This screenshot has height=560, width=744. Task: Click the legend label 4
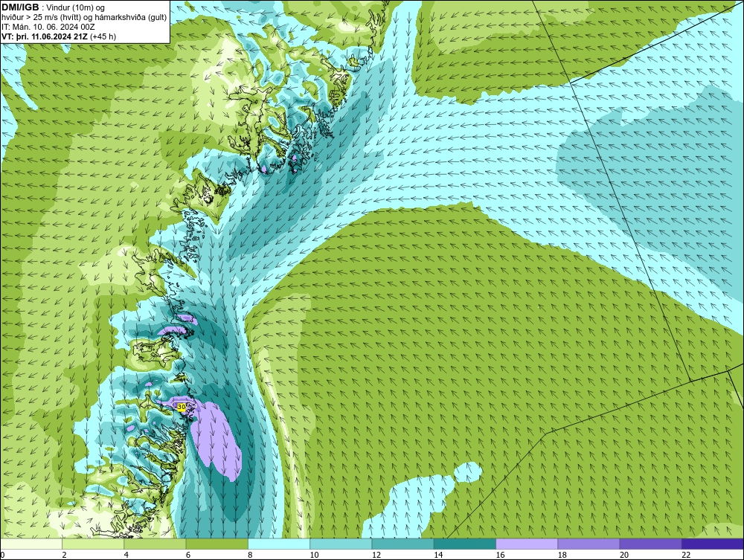[x=126, y=555]
